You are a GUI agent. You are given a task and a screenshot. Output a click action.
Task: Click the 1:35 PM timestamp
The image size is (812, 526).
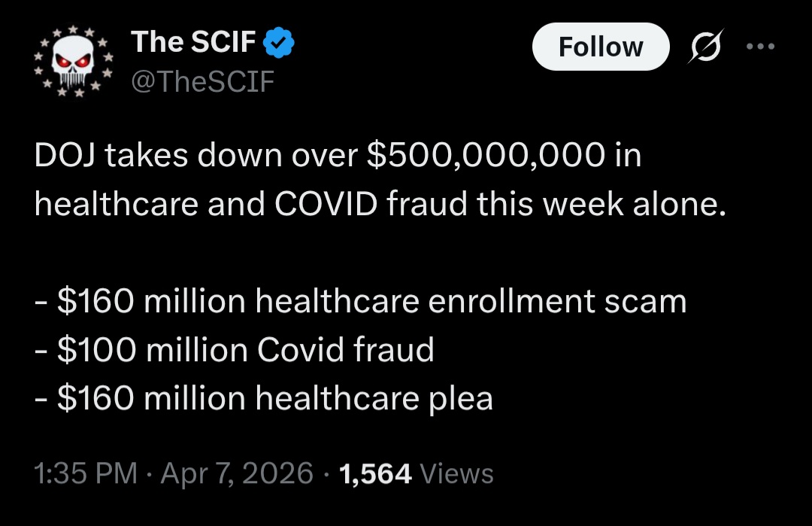(x=86, y=474)
